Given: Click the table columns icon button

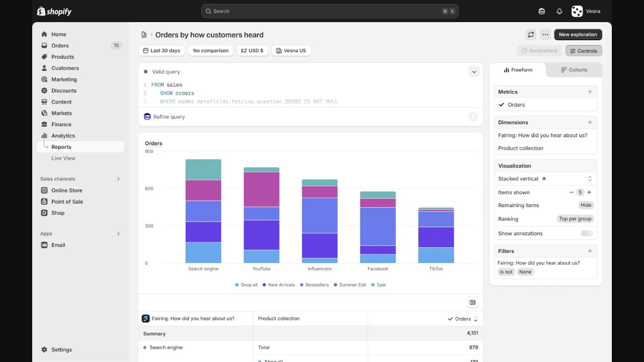Looking at the screenshot, I should 472,302.
